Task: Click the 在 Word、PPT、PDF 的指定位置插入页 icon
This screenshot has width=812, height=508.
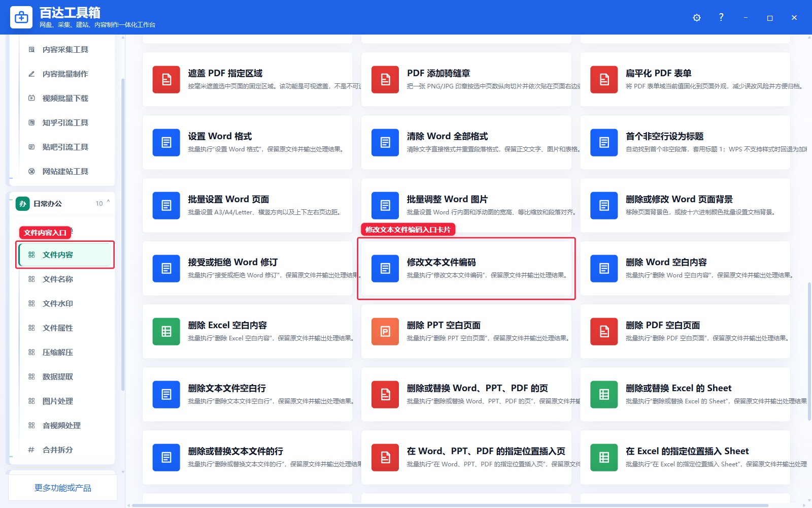Action: [385, 458]
